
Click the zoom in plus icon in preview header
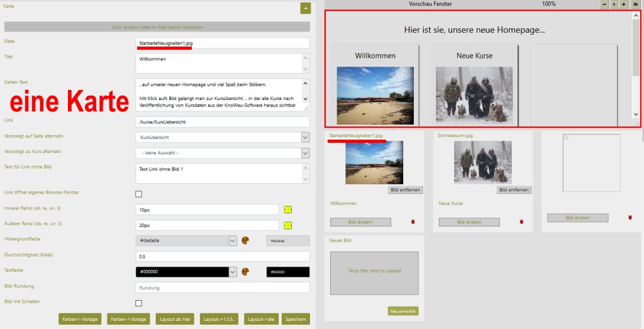(x=624, y=4)
